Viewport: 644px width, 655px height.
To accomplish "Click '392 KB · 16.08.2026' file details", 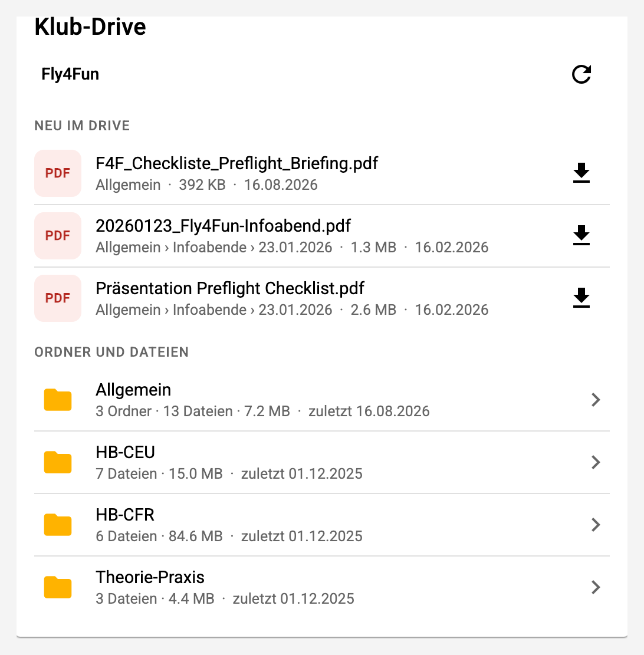I will pyautogui.click(x=206, y=185).
